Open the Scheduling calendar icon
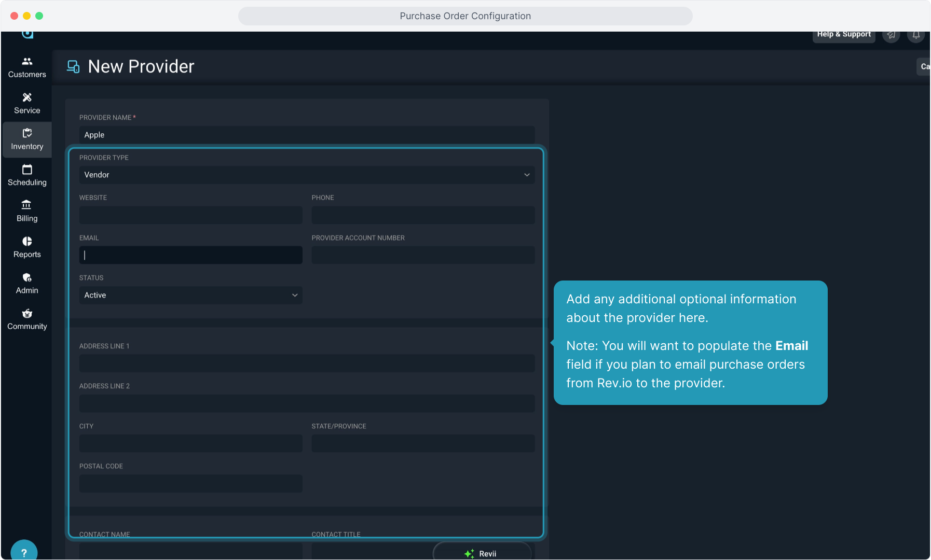The width and height of the screenshot is (931, 560). (27, 170)
